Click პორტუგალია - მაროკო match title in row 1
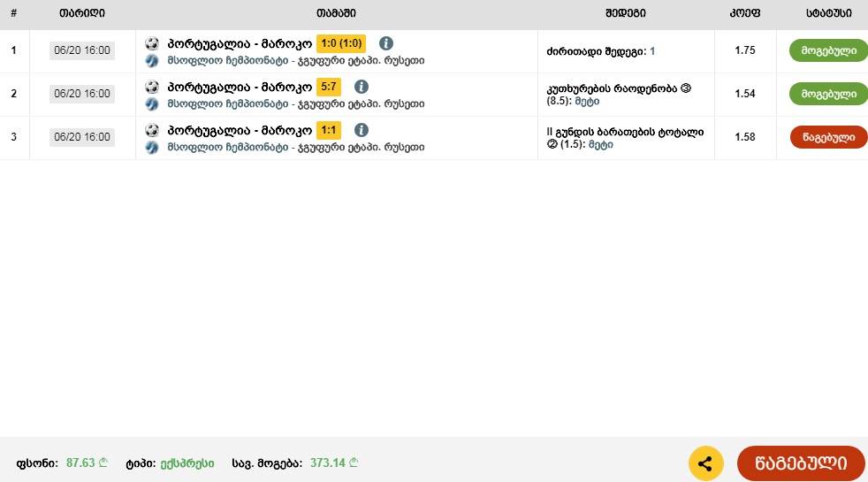The image size is (868, 482). point(240,43)
